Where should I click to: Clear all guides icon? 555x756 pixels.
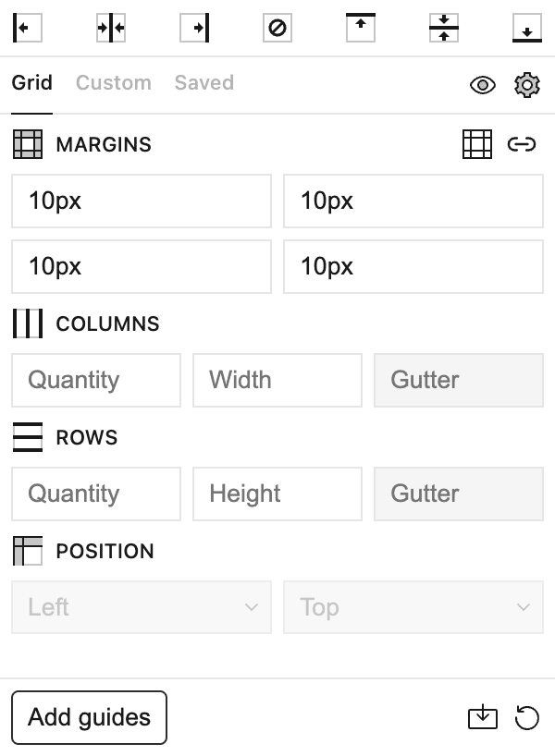tap(277, 28)
